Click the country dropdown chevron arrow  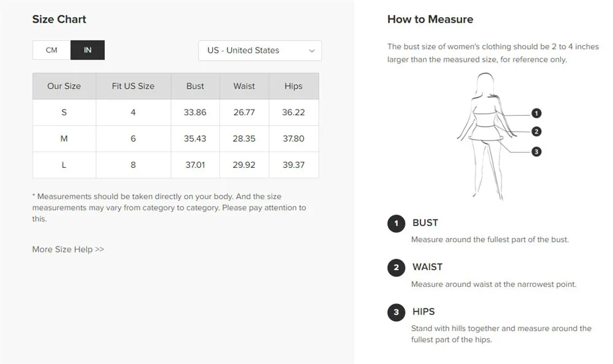point(311,51)
